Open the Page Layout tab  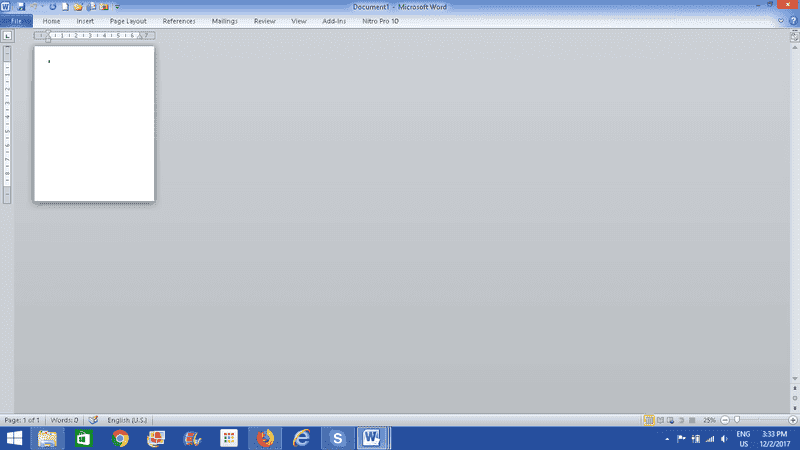click(x=128, y=21)
